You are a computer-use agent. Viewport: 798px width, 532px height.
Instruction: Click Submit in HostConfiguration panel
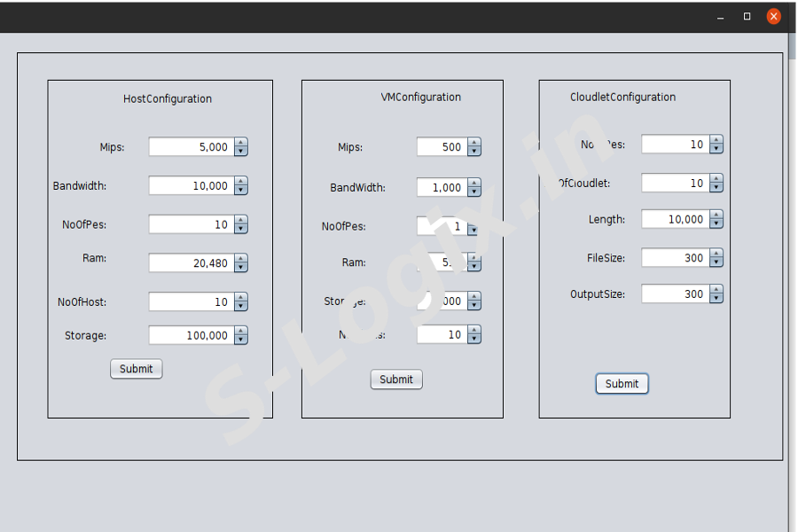(x=137, y=369)
